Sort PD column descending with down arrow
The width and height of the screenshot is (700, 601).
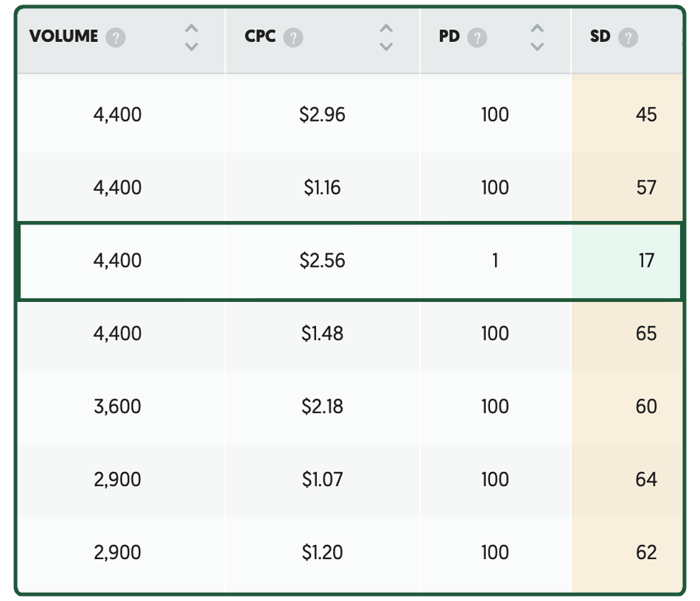537,47
